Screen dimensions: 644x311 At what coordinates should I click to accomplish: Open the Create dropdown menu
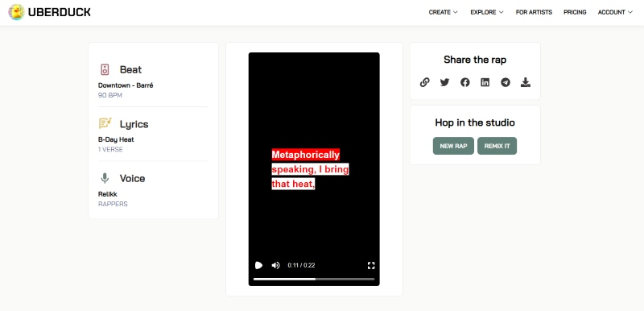(x=444, y=12)
